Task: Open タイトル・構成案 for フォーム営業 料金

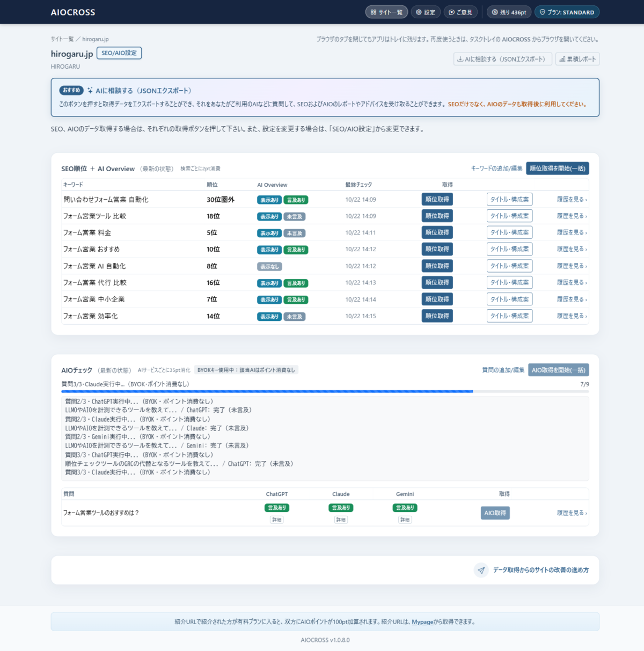Action: [509, 233]
